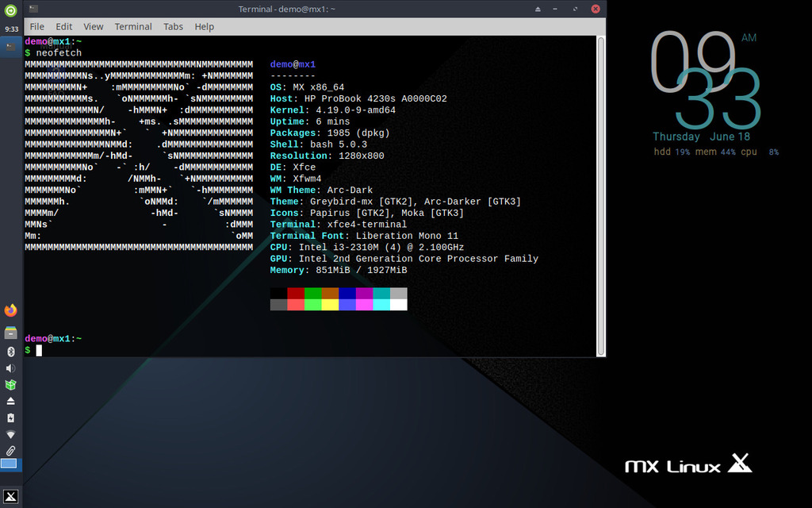Open the Help menu

click(x=205, y=26)
